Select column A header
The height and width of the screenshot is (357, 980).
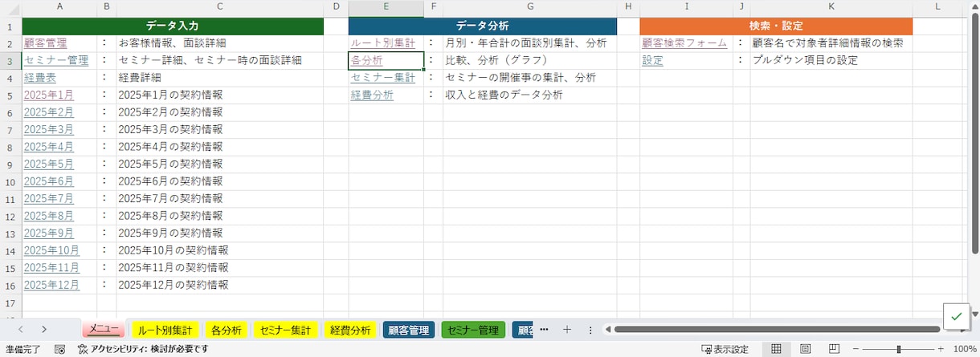pos(61,6)
